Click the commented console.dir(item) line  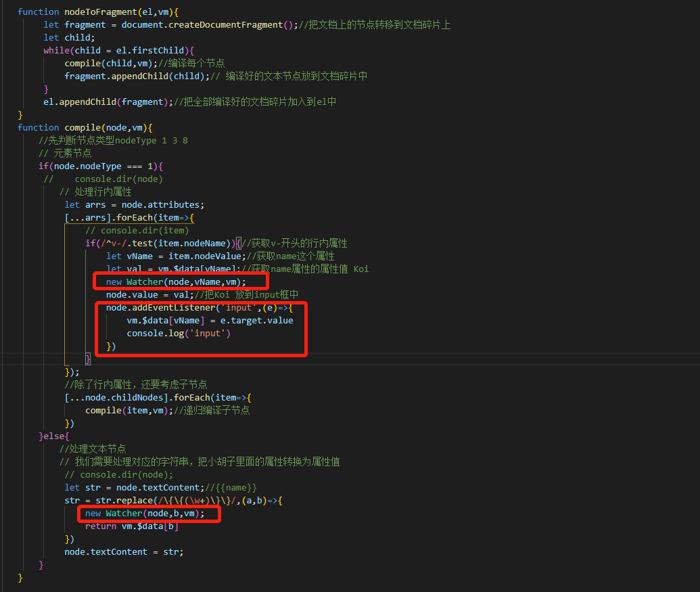(137, 231)
